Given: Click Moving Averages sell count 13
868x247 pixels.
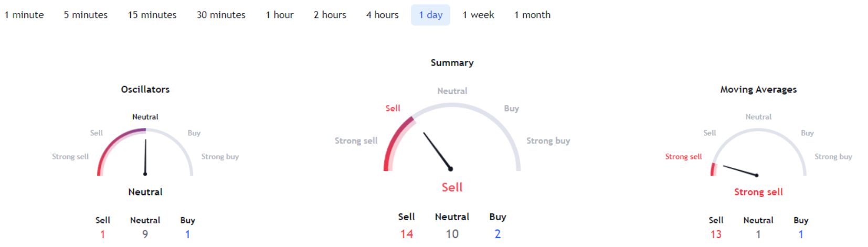Looking at the screenshot, I should pos(716,234).
